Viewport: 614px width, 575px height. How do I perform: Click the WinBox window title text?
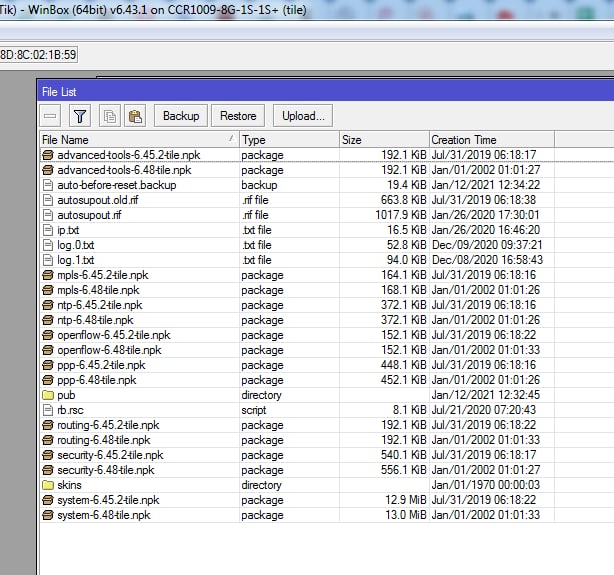click(153, 9)
